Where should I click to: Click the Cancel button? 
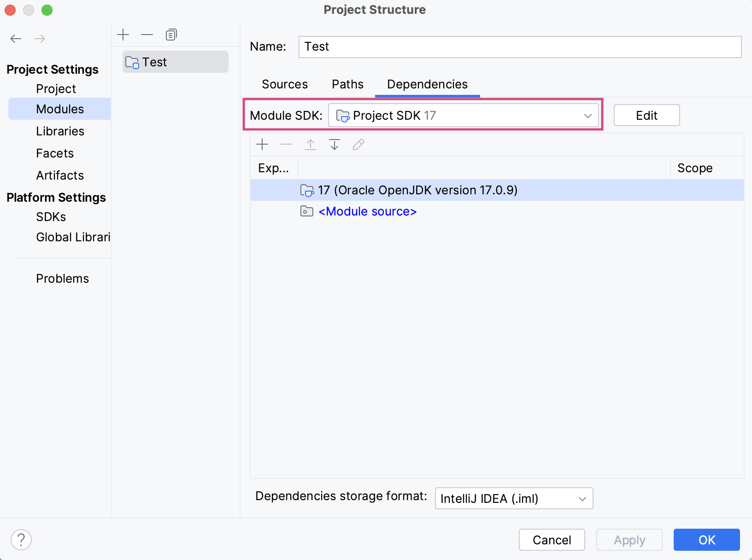[x=552, y=540]
